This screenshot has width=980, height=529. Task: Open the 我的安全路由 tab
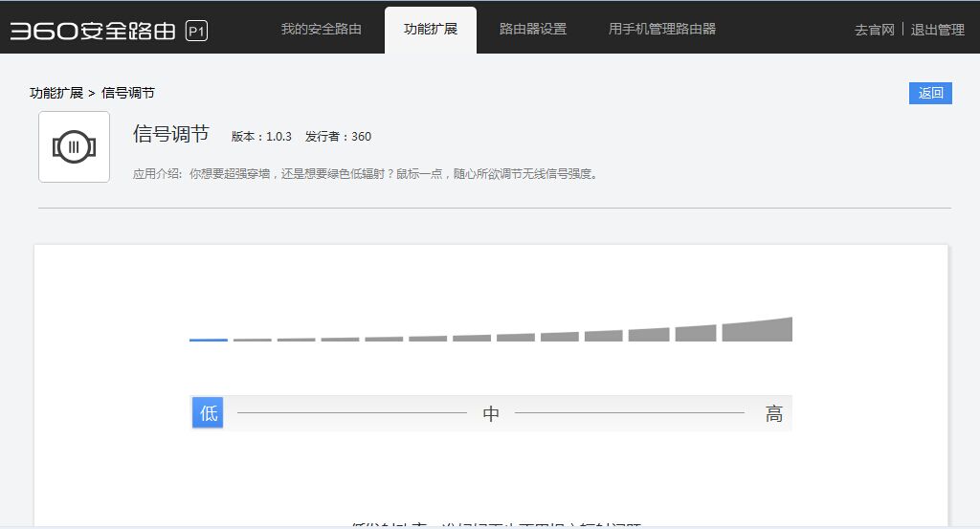click(322, 29)
